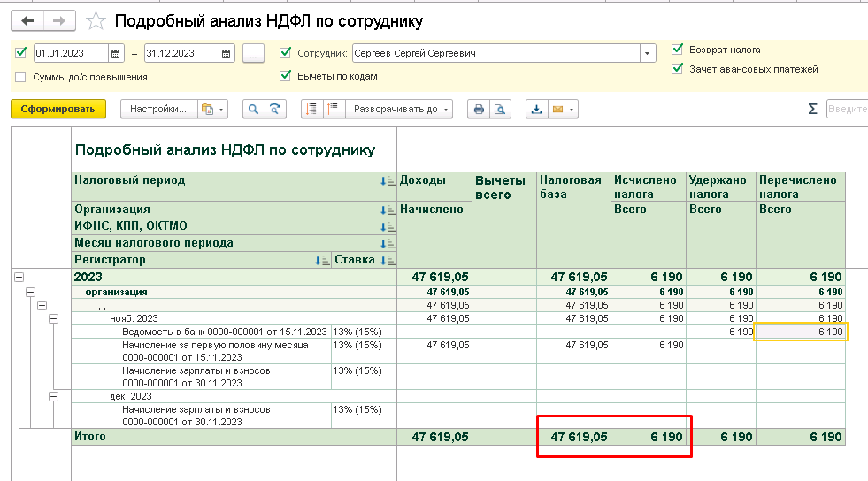Open the Сотрудник dropdown list
Viewport: 868px width, 481px height.
pos(647,54)
